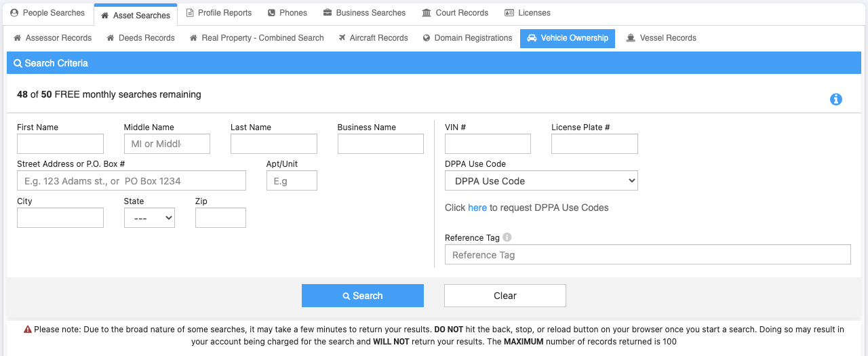Click into the Street Address field
This screenshot has height=356, width=868.
pyautogui.click(x=132, y=181)
